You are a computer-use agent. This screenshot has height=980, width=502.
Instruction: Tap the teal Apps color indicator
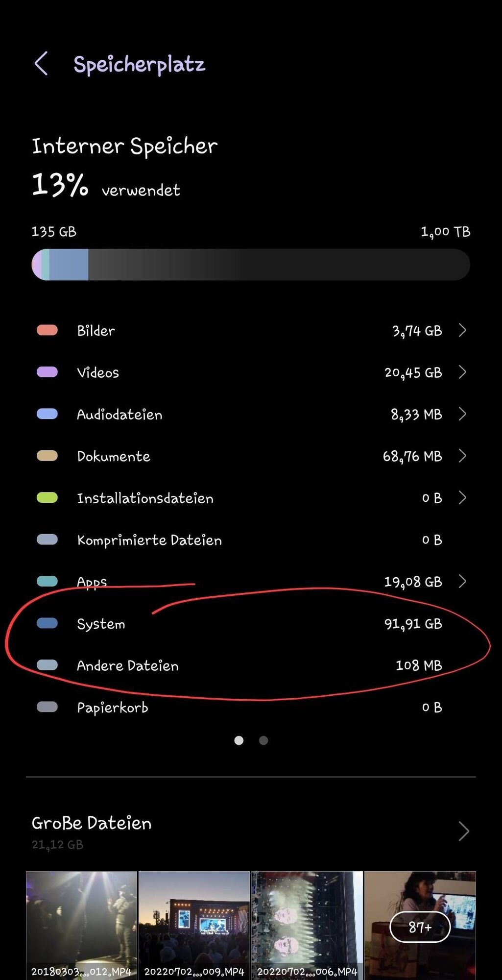pos(47,582)
